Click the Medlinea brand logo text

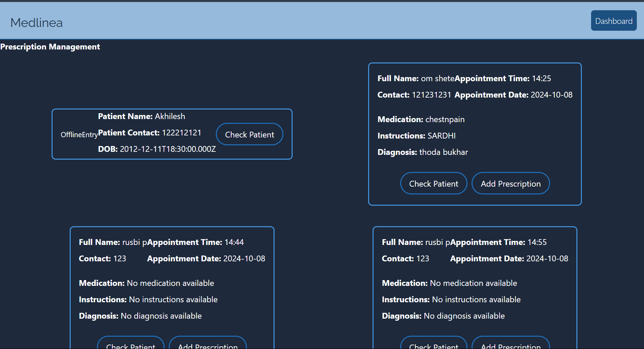37,23
